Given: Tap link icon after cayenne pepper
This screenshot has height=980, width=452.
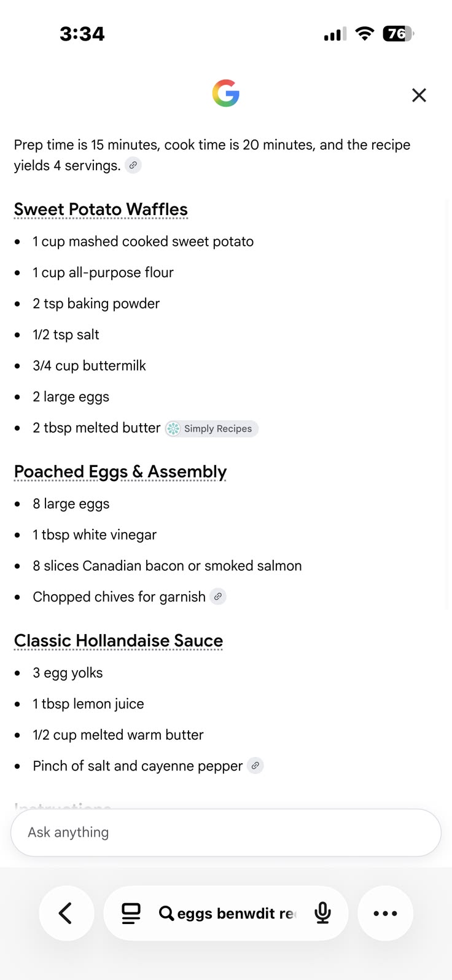Looking at the screenshot, I should point(255,766).
